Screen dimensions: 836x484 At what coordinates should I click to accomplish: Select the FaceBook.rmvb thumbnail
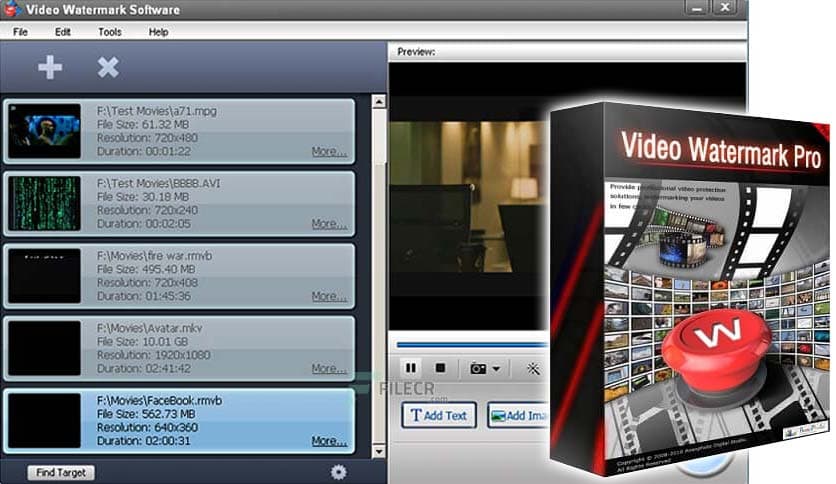[44, 421]
